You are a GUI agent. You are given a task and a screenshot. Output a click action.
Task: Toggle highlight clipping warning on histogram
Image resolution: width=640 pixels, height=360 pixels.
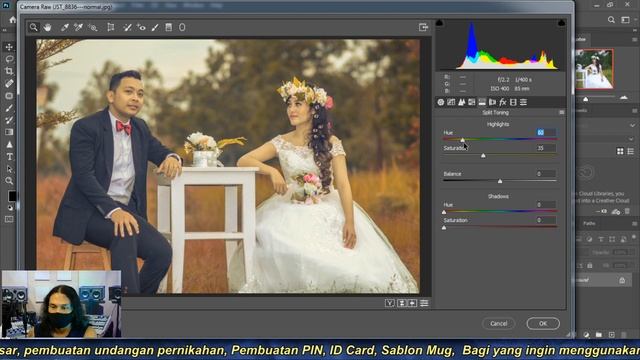coord(562,23)
